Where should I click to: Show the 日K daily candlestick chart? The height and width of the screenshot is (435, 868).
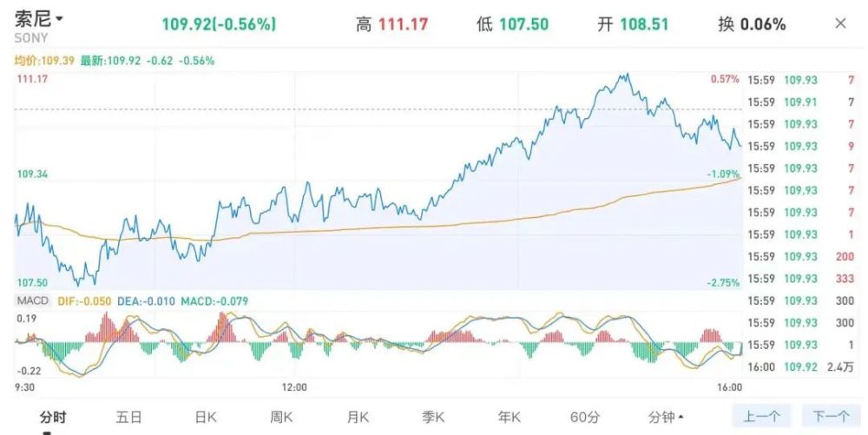(206, 417)
